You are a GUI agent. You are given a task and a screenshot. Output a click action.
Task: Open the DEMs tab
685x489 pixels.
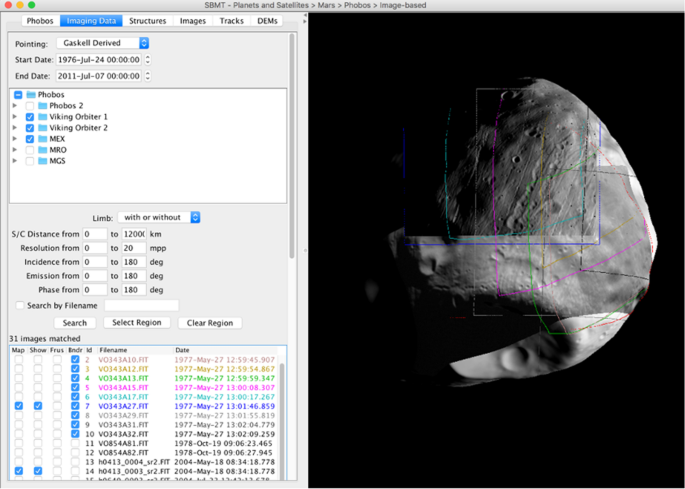pyautogui.click(x=267, y=20)
